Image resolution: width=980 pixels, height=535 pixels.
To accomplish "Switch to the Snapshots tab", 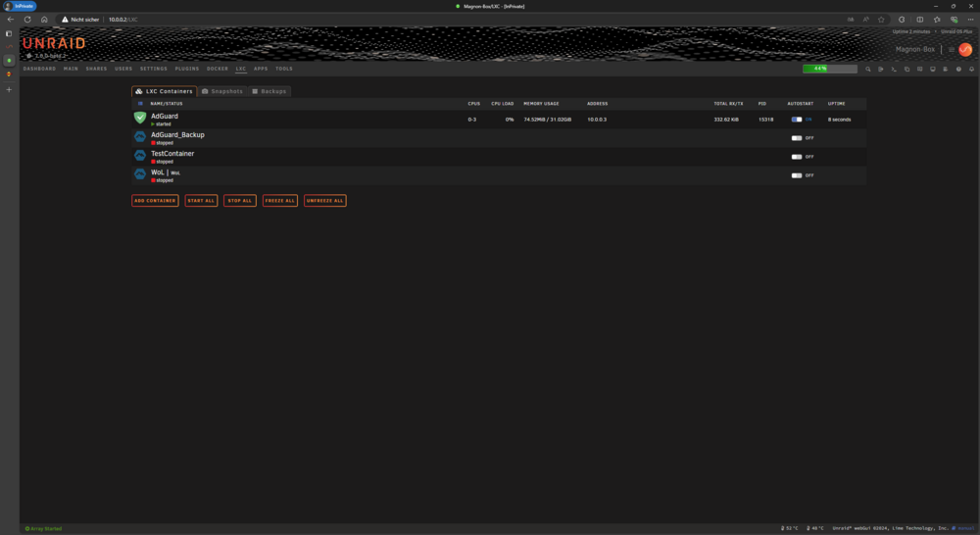I will click(x=222, y=91).
